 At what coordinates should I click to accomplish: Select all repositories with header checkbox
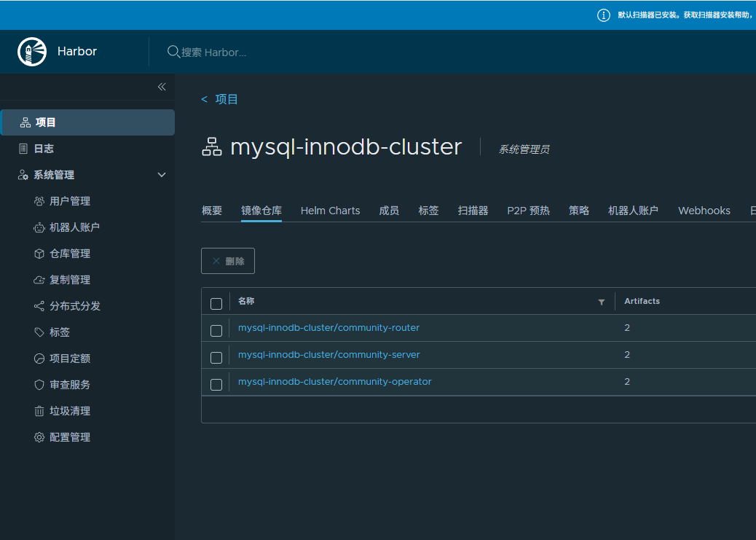(216, 304)
